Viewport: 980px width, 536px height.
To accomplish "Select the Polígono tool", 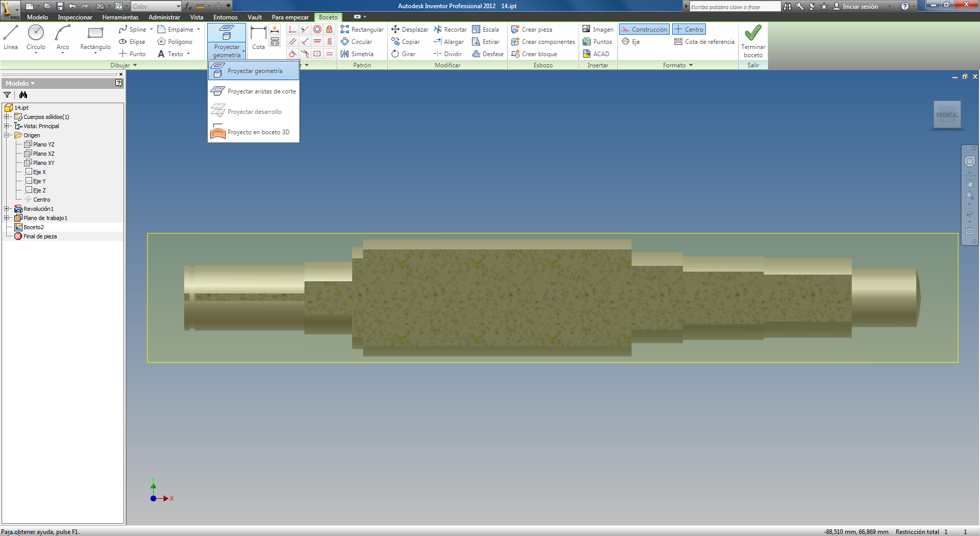I will tap(175, 42).
